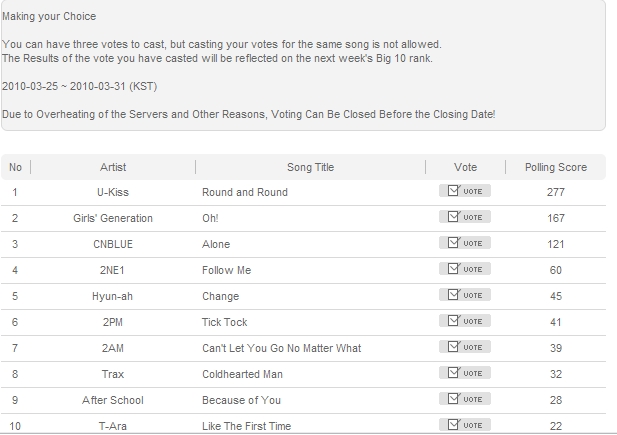Click the Vote column header
This screenshot has height=435, width=617.
coord(465,167)
